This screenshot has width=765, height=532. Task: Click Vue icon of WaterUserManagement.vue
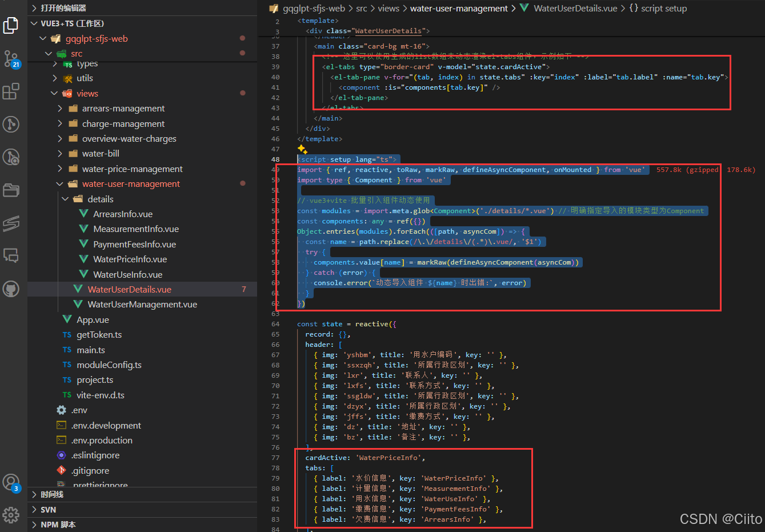[x=78, y=305]
